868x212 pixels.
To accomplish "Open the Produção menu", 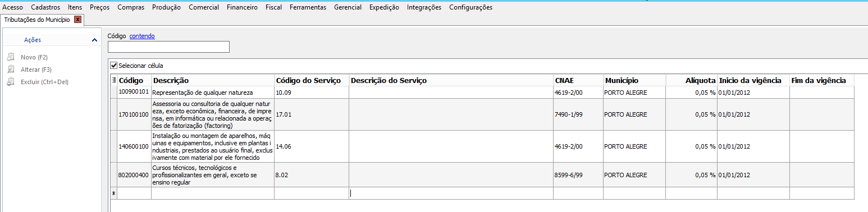I will [x=167, y=7].
